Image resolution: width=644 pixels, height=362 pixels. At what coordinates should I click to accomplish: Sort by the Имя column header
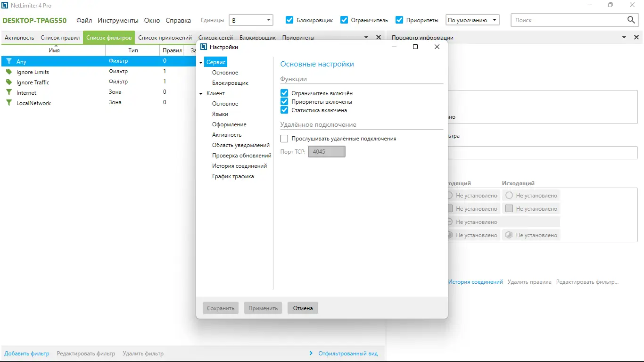click(x=54, y=50)
